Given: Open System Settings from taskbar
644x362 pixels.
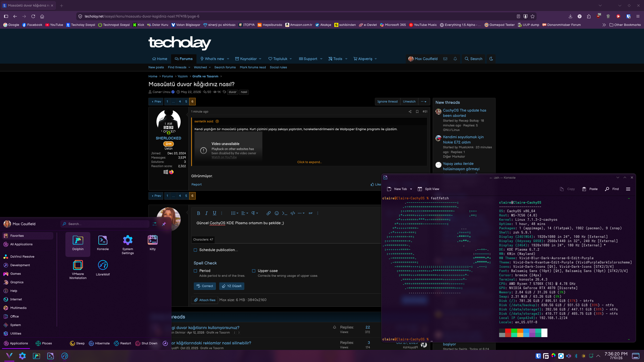Looking at the screenshot, I should coord(22,356).
